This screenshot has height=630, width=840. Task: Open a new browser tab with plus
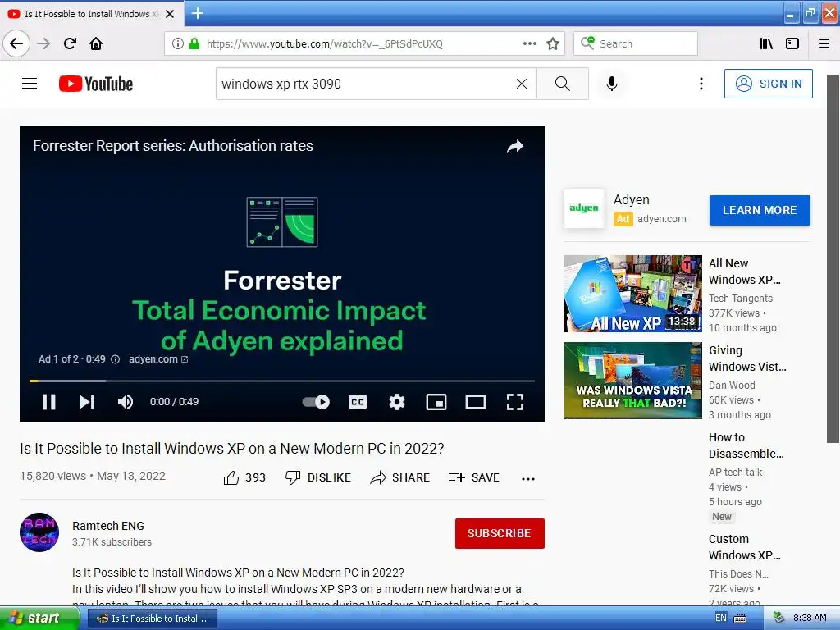click(198, 13)
